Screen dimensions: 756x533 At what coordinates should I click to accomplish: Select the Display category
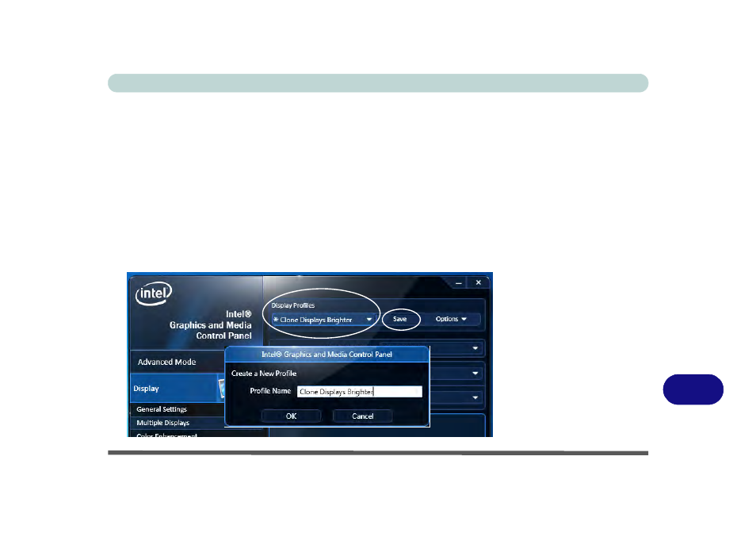(177, 389)
